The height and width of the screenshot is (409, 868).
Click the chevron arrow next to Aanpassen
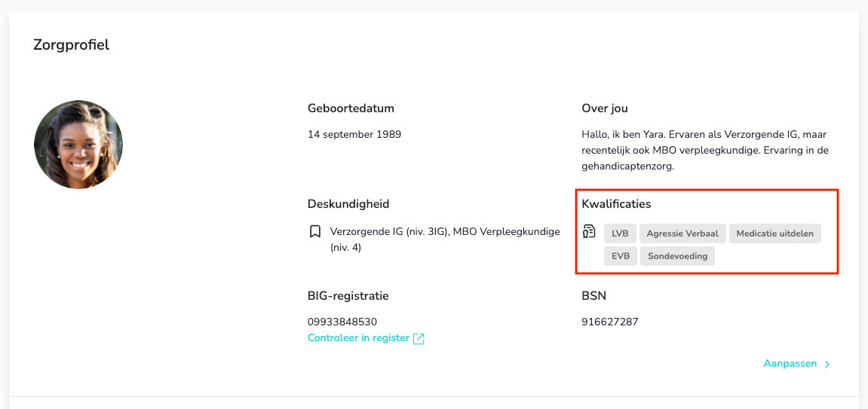coord(827,365)
